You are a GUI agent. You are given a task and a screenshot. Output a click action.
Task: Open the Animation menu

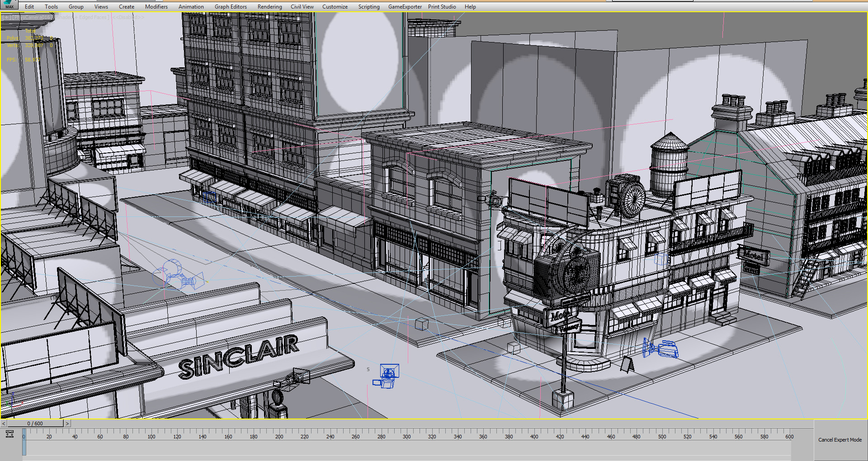point(191,6)
